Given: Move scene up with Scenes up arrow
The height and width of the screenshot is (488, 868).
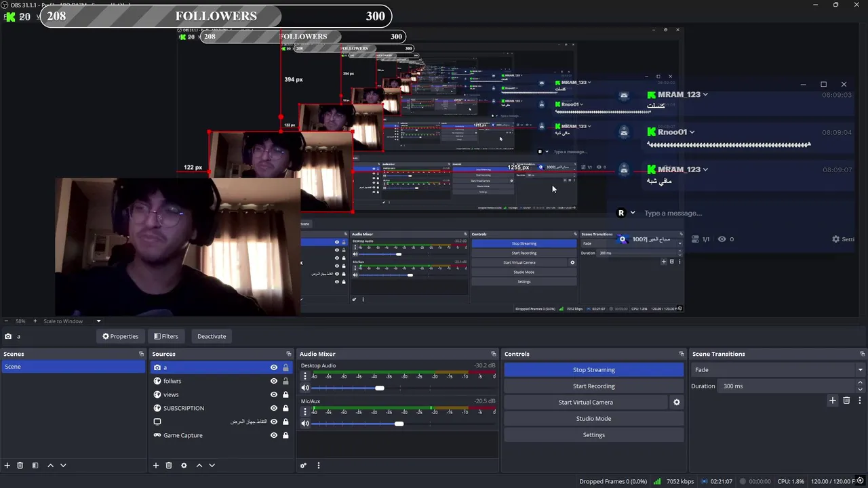Looking at the screenshot, I should [50, 466].
